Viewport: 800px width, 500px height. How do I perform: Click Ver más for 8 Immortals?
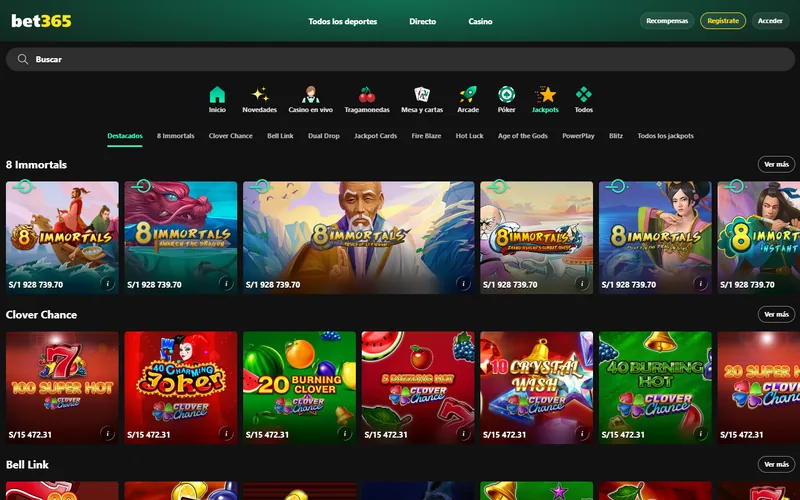(776, 164)
